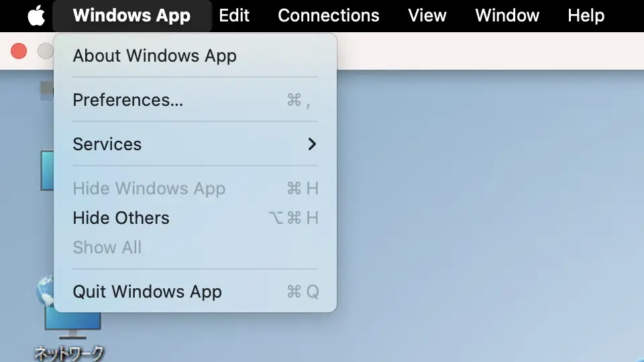
Task: Click the dimmed Hide Windows App item
Action: [149, 188]
